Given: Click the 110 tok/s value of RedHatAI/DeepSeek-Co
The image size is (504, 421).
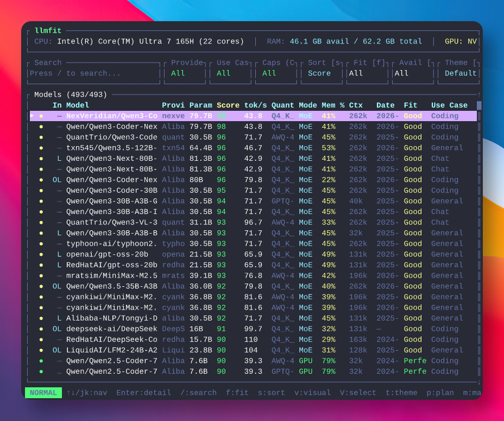Looking at the screenshot, I should pyautogui.click(x=251, y=340).
